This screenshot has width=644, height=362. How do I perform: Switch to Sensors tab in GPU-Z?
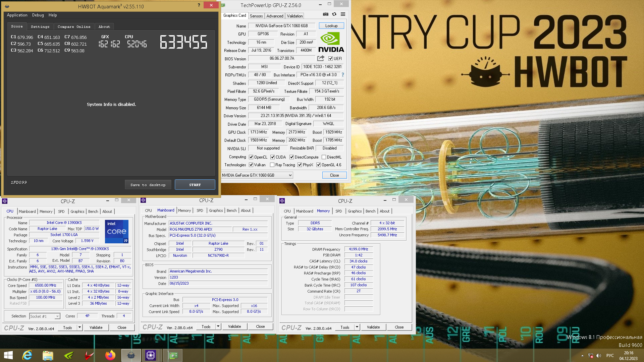(x=256, y=16)
